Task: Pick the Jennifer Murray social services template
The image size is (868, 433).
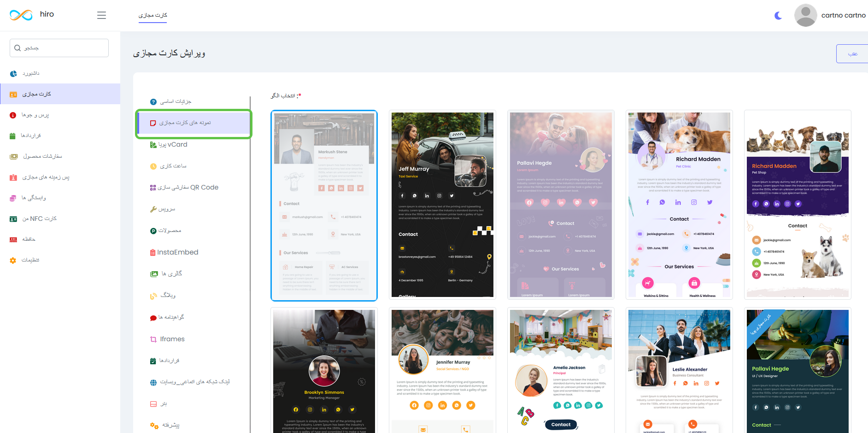Action: point(442,370)
